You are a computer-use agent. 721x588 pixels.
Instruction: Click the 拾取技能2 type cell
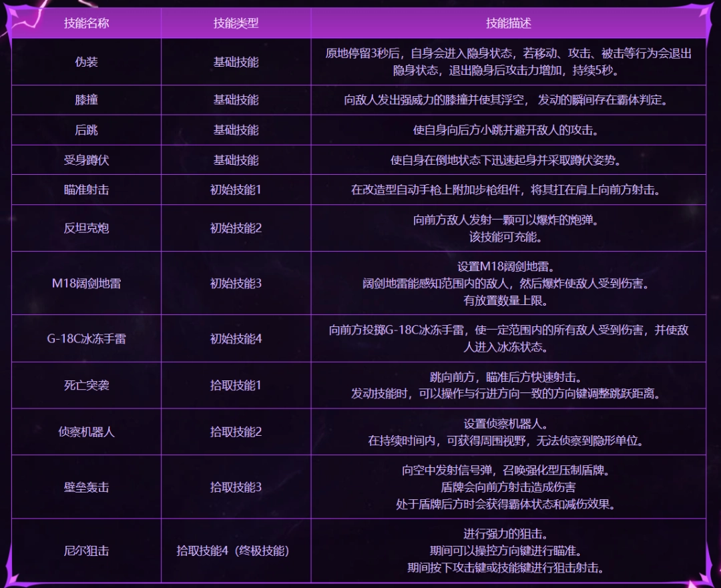[x=236, y=432]
